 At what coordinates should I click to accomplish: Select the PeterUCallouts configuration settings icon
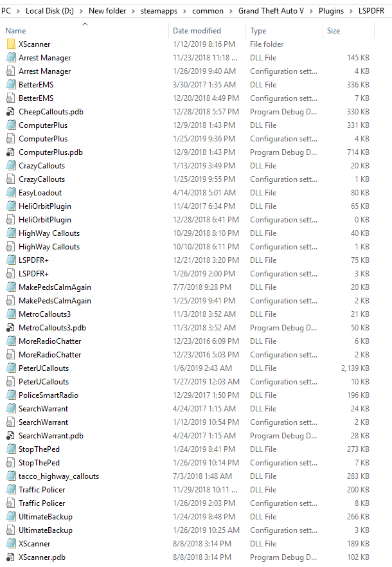pos(11,382)
